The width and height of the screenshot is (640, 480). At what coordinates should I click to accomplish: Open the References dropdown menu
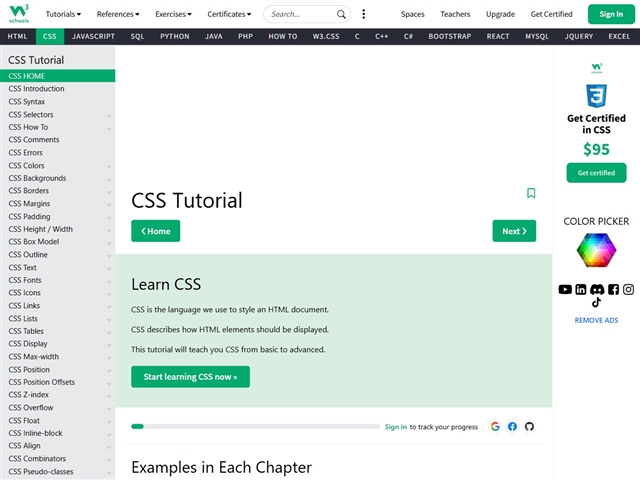(x=118, y=14)
